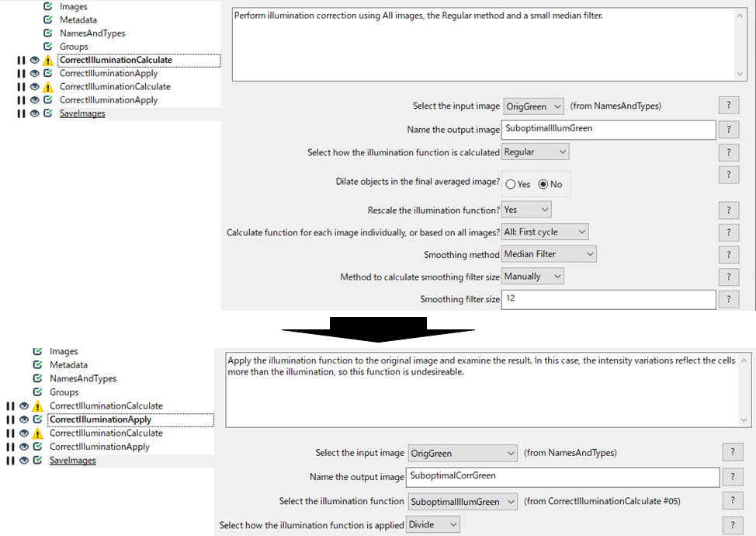The height and width of the screenshot is (536, 756).
Task: Click the Smoothing filter size field
Action: tap(609, 299)
